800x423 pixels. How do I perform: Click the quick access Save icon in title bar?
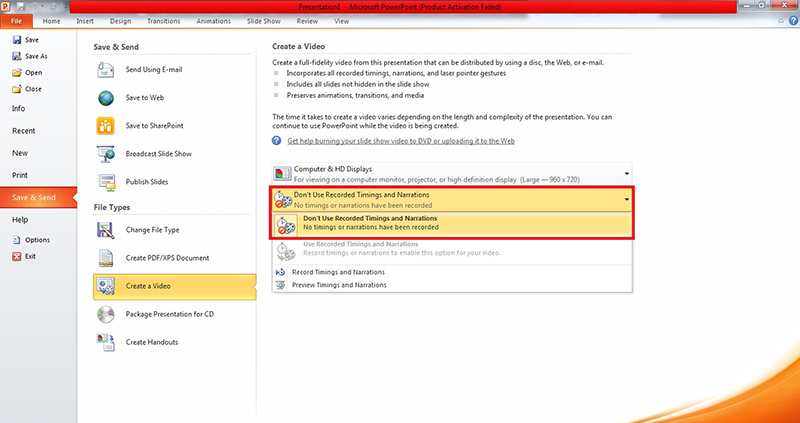coord(21,7)
